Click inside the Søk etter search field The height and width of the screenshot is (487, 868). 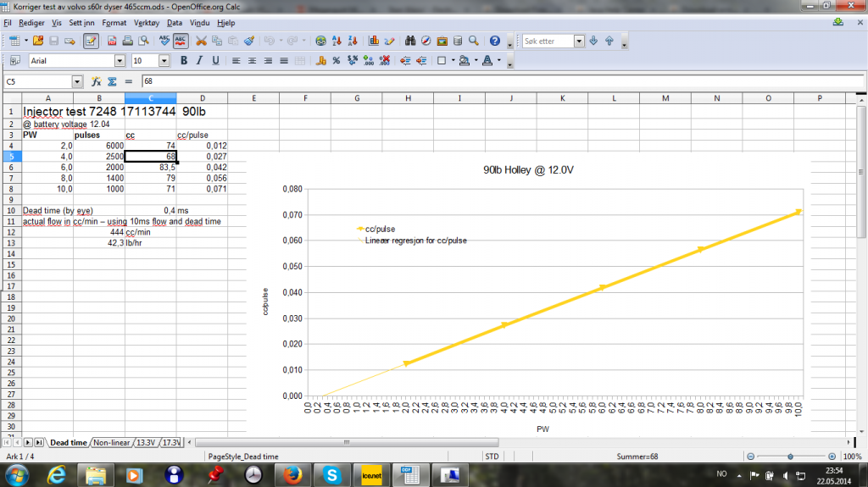pos(548,42)
